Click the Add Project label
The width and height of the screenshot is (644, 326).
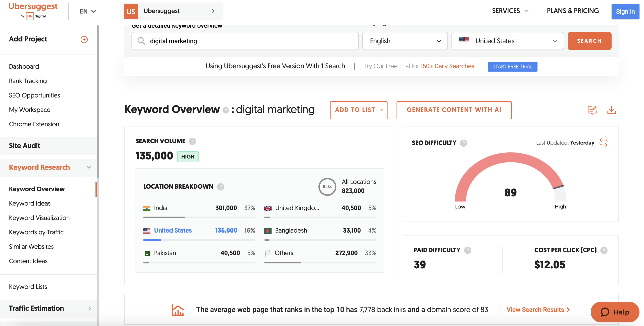click(x=28, y=39)
